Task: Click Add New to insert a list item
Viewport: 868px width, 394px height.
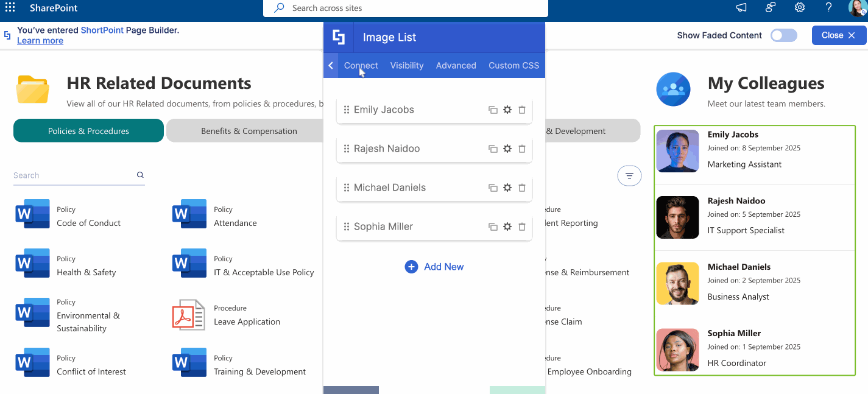Action: (434, 266)
